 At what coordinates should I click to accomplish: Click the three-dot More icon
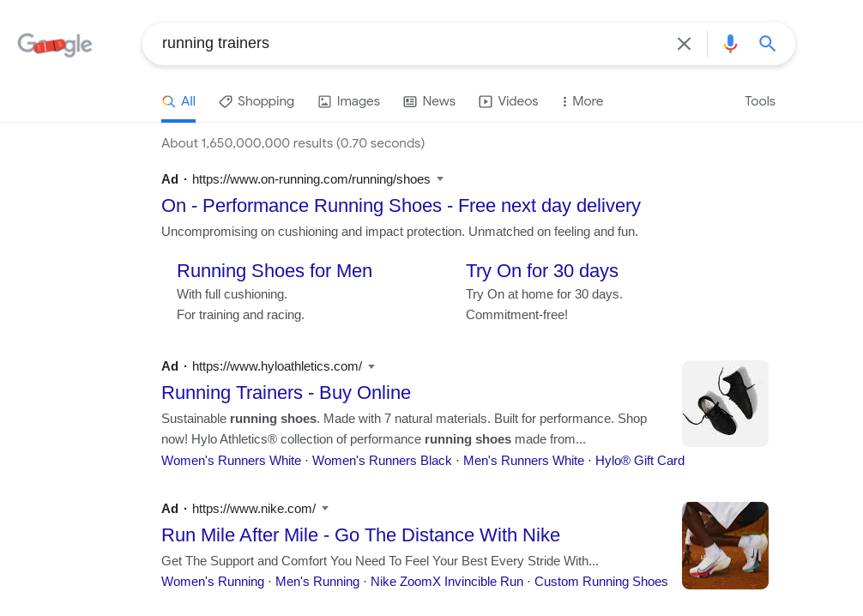[564, 102]
